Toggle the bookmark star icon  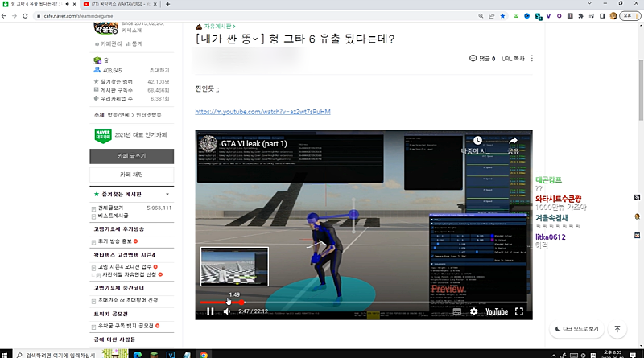point(502,16)
